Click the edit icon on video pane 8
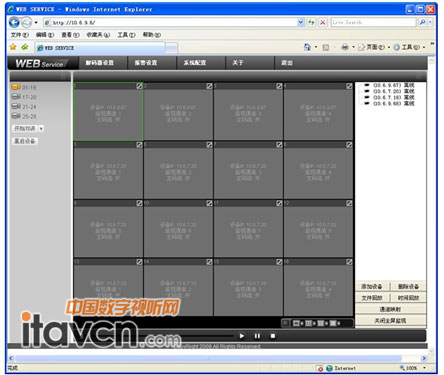The image size is (444, 375). (x=349, y=145)
